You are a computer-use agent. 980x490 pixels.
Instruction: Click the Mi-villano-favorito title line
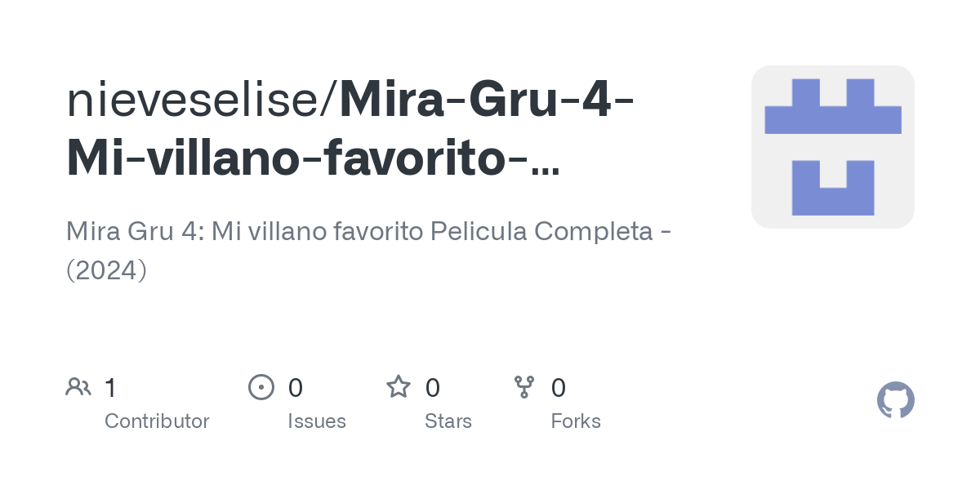313,158
